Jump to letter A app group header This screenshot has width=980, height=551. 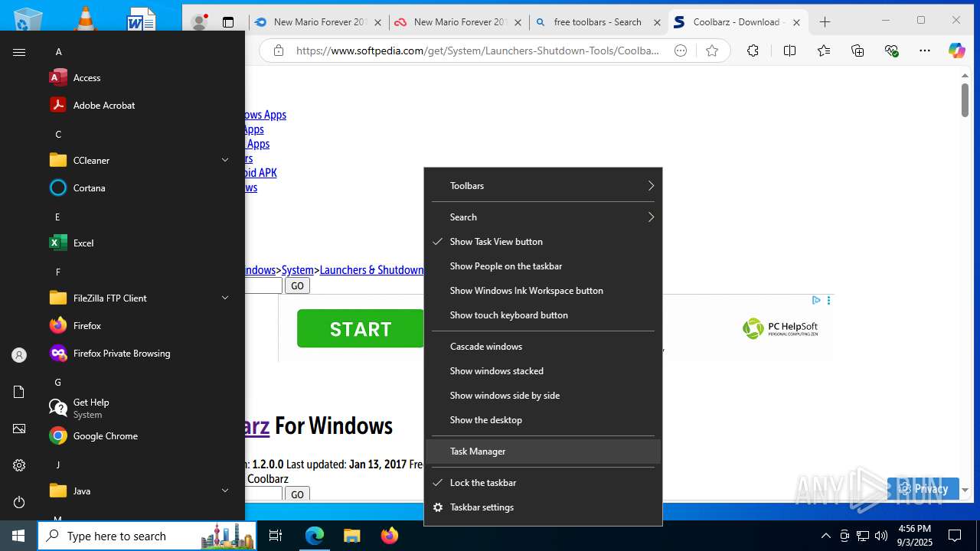(x=58, y=51)
